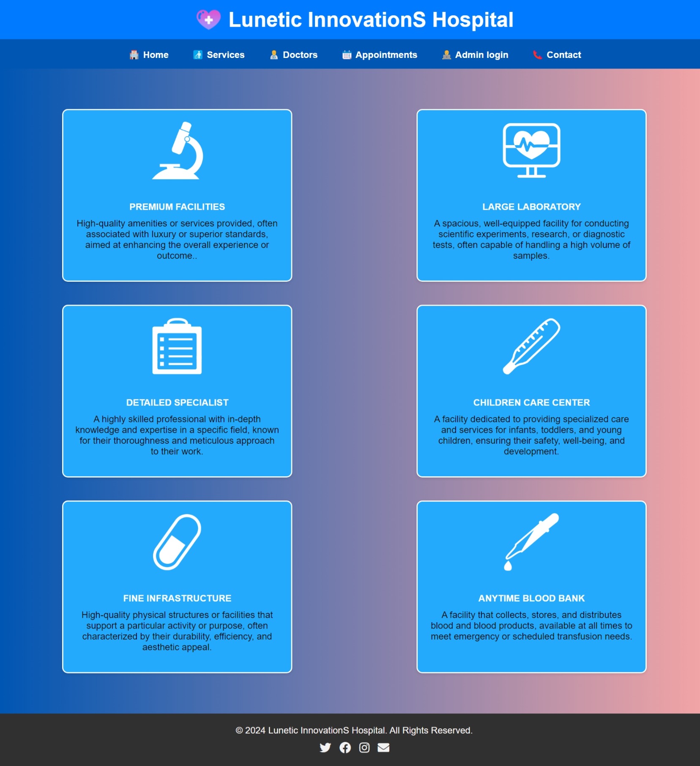Click the envelope email icon in the footer
Screen dimensions: 700x766
click(383, 748)
